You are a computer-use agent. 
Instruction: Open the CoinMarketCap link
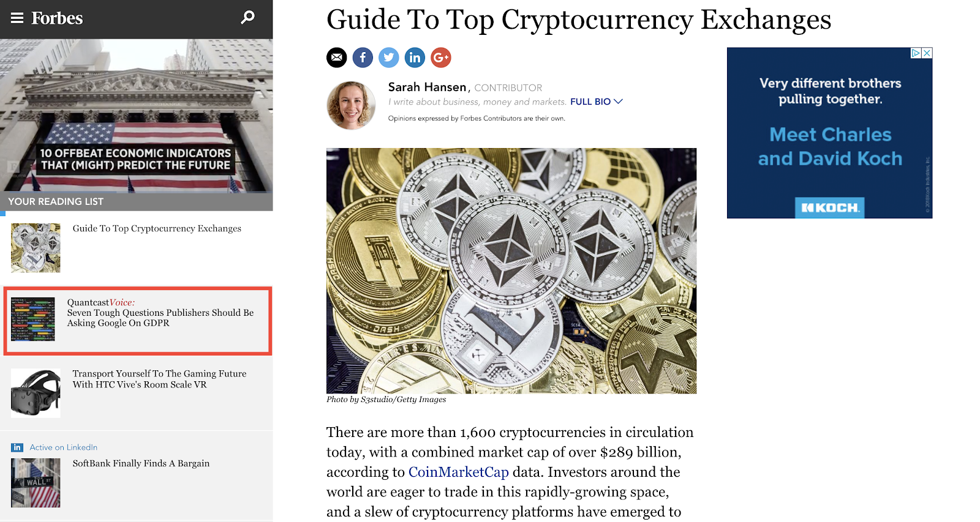tap(458, 472)
